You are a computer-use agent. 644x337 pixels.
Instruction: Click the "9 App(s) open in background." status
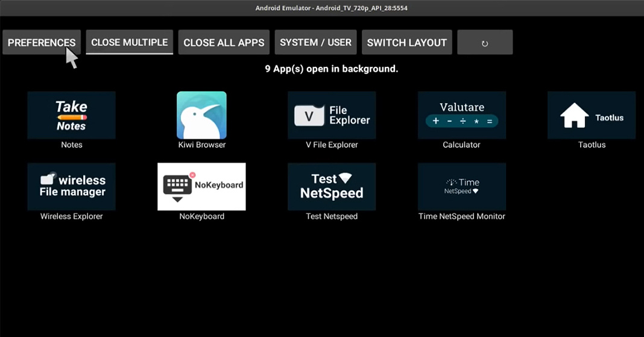(332, 69)
